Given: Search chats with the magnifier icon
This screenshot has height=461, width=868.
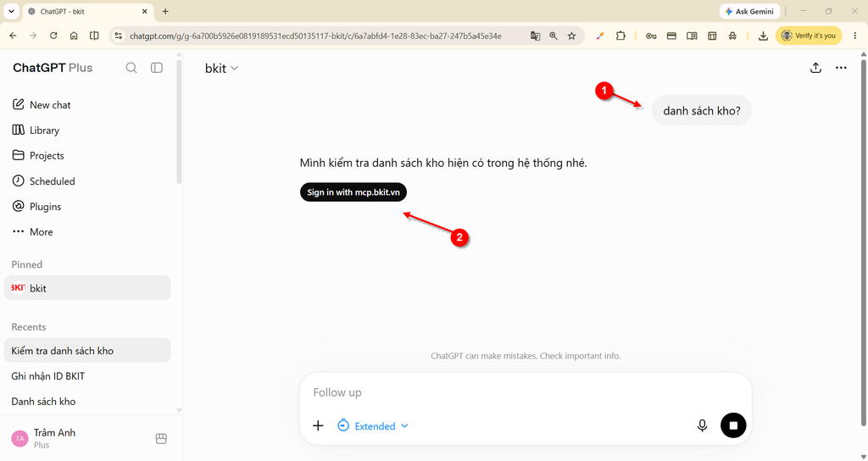Looking at the screenshot, I should 131,68.
